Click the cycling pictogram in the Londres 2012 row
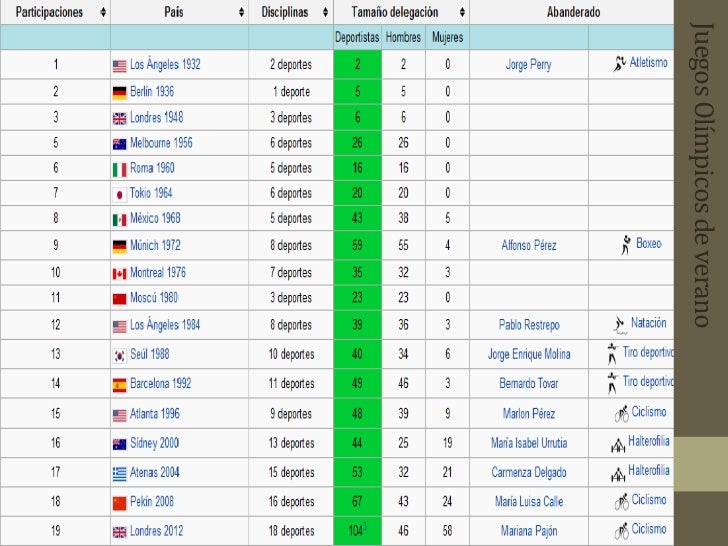The height and width of the screenshot is (546, 728). click(x=621, y=531)
